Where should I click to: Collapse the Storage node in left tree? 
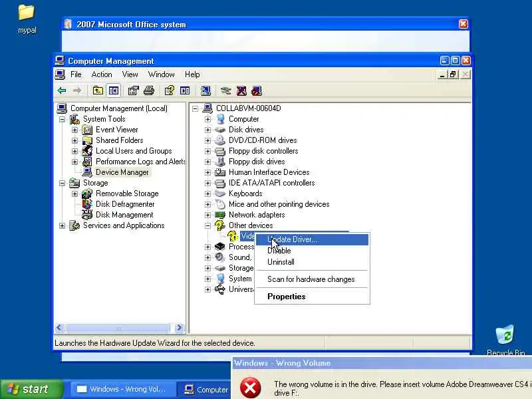(x=62, y=184)
